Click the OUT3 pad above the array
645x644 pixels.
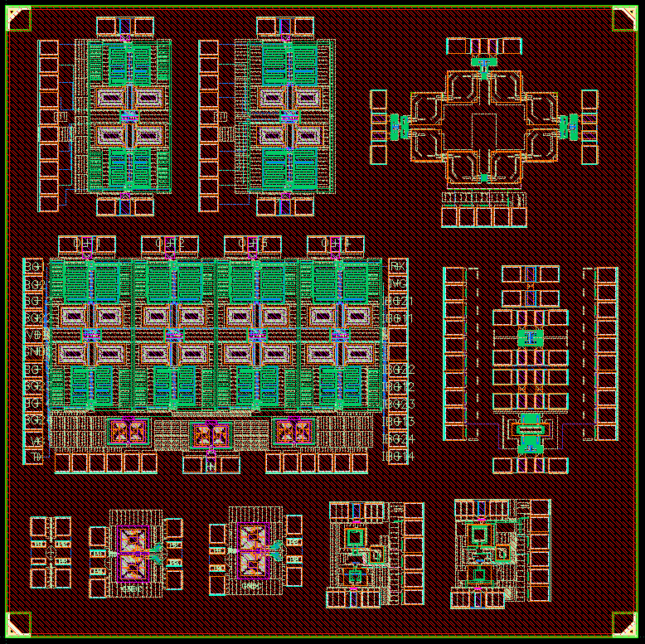click(252, 244)
